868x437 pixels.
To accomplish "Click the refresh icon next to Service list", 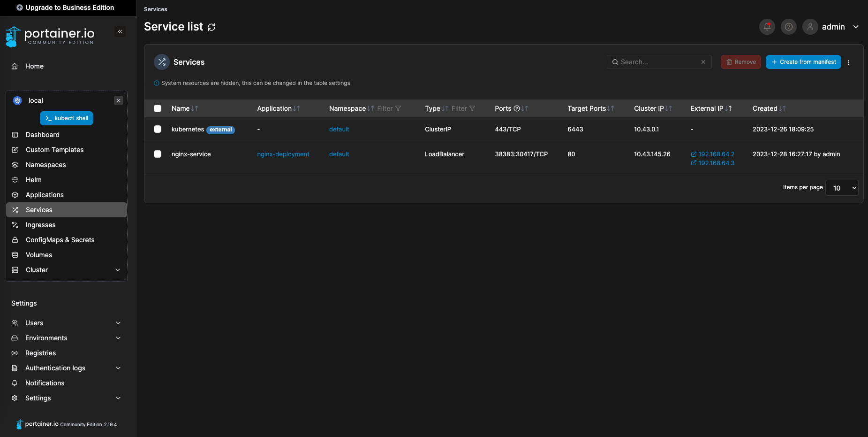I will click(x=211, y=27).
